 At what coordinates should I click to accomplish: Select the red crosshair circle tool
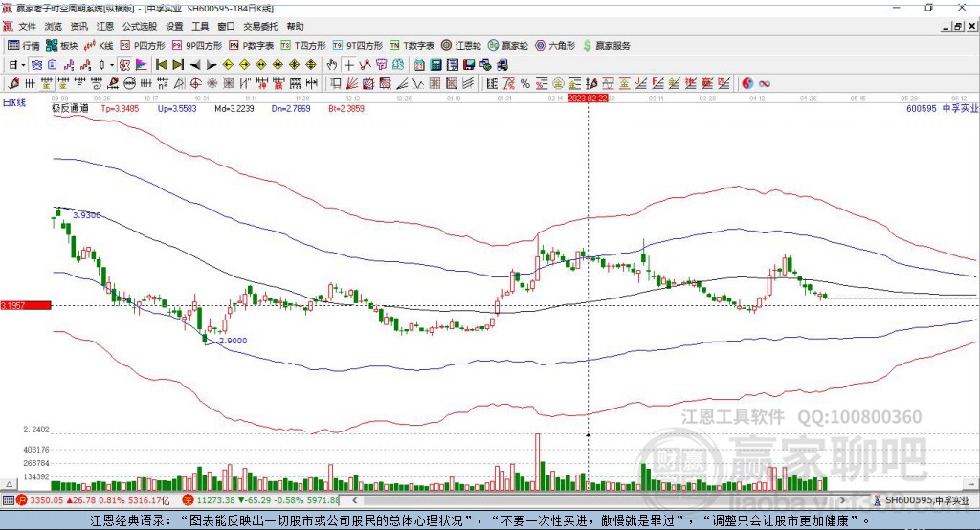click(195, 84)
